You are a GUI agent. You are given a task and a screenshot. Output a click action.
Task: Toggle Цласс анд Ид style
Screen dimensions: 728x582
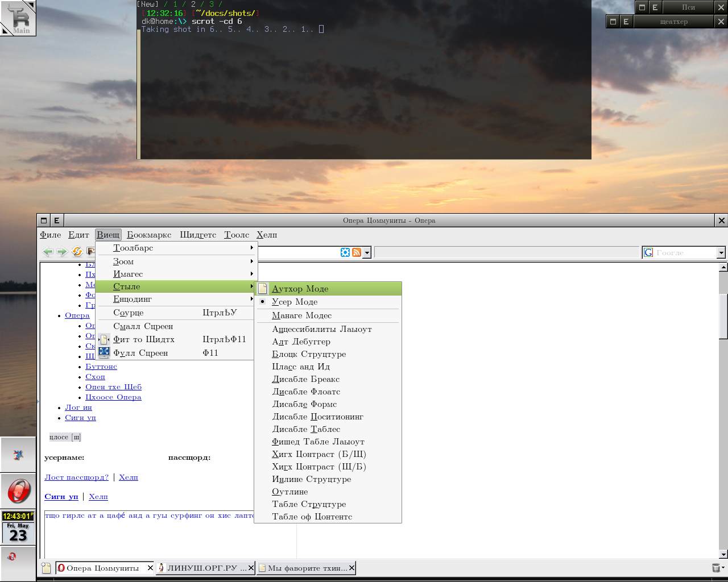tap(328, 367)
